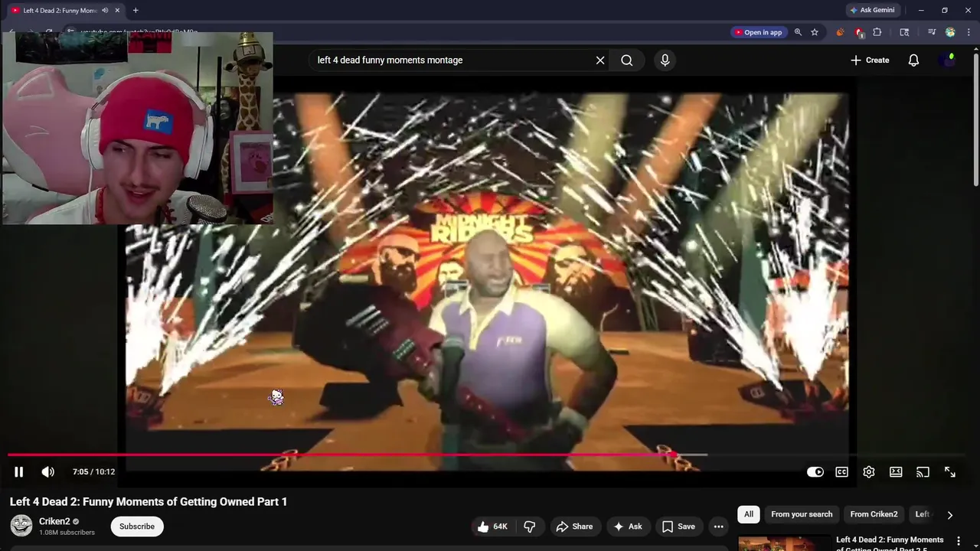Switch to theater mode

pos(896,472)
